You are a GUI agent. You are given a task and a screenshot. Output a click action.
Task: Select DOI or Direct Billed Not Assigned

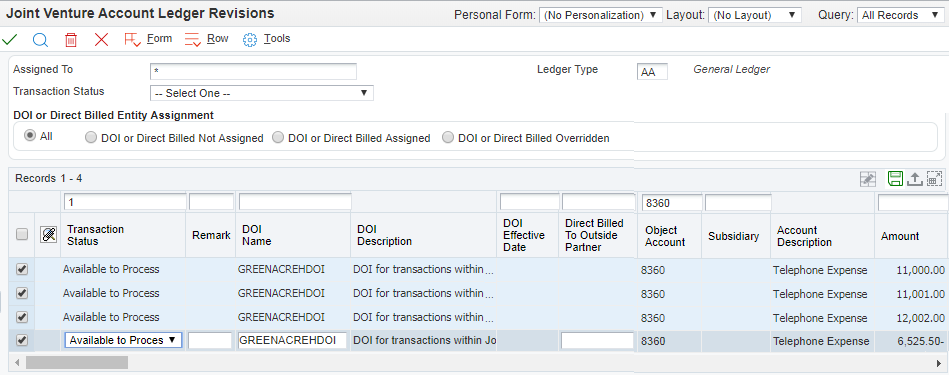91,138
